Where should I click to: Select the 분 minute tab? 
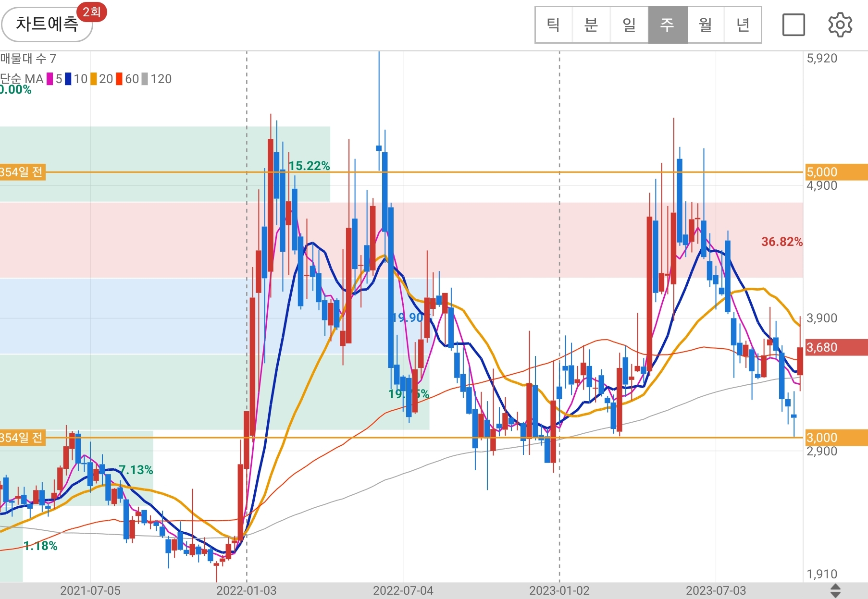click(x=591, y=24)
